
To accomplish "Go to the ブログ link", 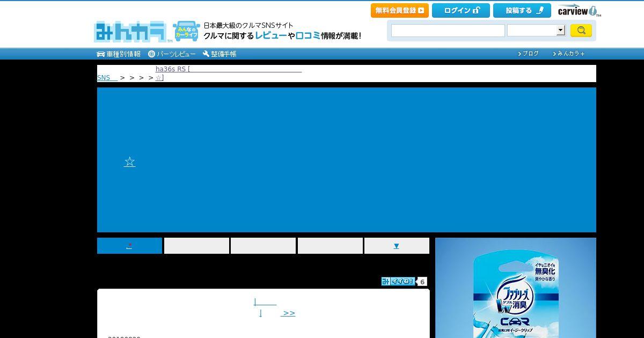I will point(529,54).
